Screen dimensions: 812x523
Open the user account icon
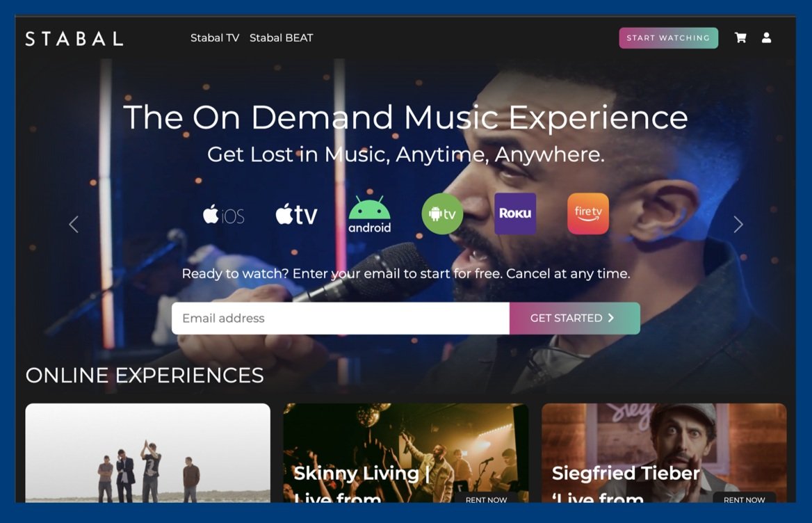click(766, 38)
